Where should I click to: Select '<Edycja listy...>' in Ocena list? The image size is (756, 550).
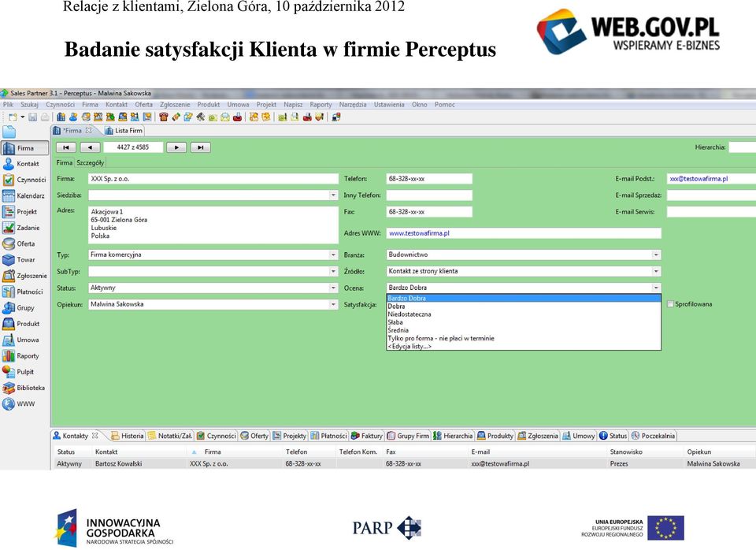[524, 347]
